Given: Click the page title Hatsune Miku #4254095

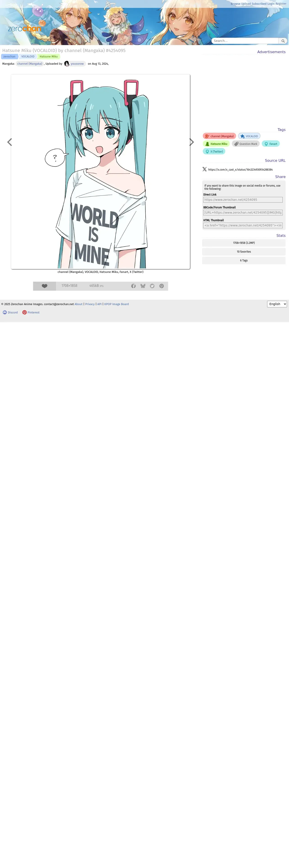Looking at the screenshot, I should pos(64,50).
